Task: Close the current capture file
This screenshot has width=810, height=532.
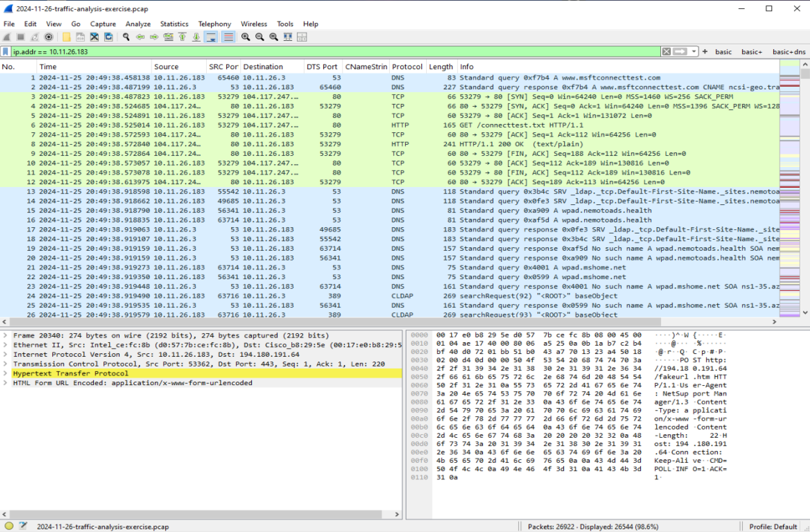Action: coord(94,37)
